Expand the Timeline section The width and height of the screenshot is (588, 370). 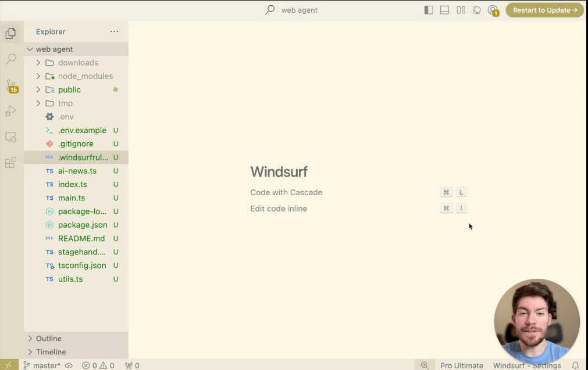(x=76, y=352)
